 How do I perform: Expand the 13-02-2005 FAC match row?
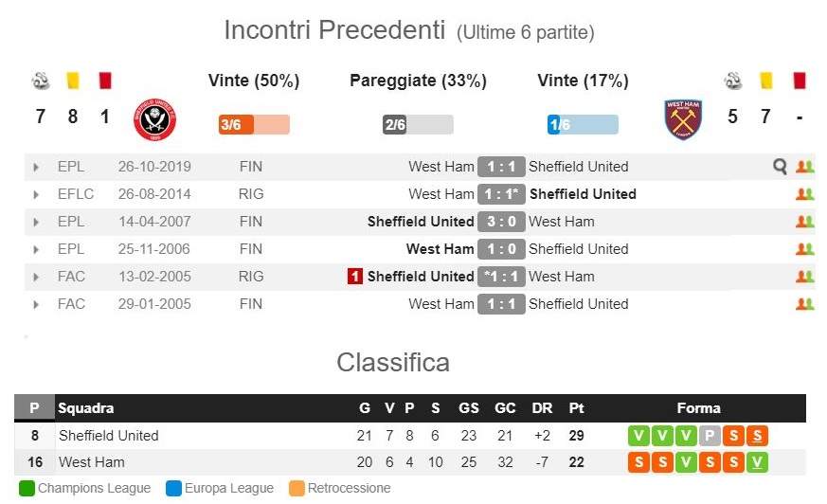36,277
